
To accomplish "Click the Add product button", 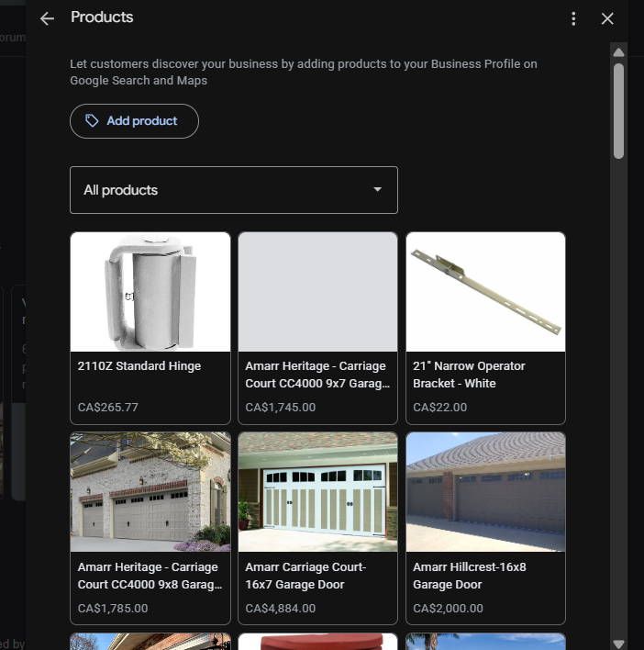I will 134,121.
